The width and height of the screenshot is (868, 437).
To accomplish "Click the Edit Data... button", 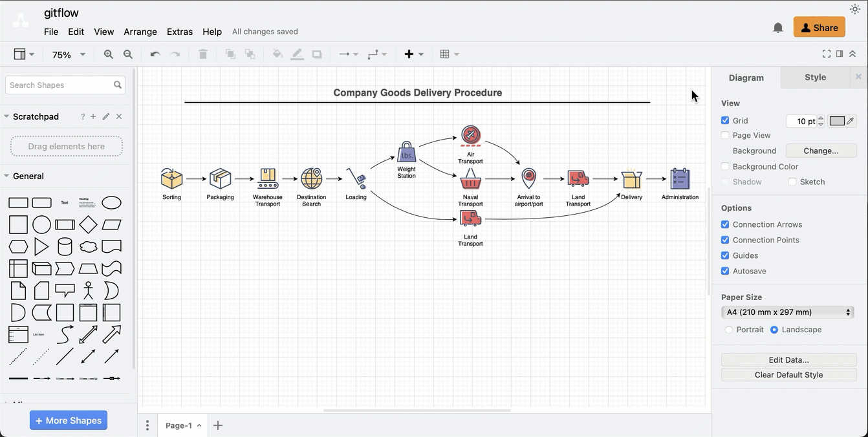I will pos(788,360).
